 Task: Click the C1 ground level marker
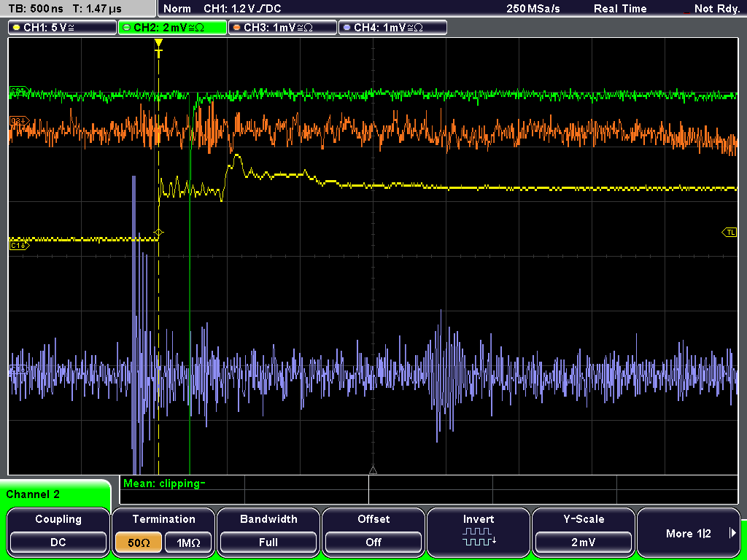click(x=20, y=246)
